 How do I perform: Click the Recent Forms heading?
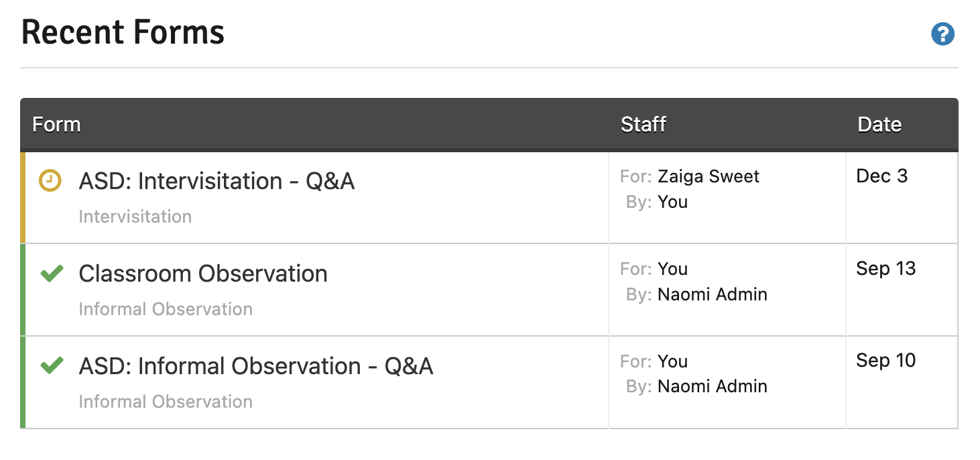(x=123, y=32)
